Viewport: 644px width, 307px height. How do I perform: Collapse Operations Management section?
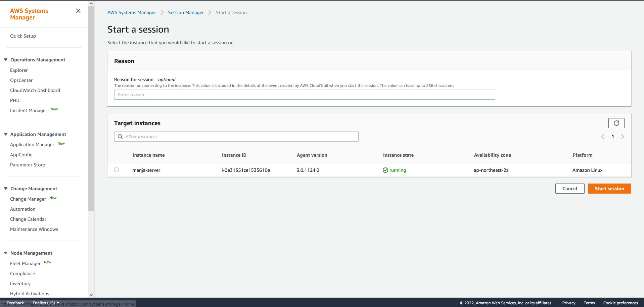pos(6,60)
